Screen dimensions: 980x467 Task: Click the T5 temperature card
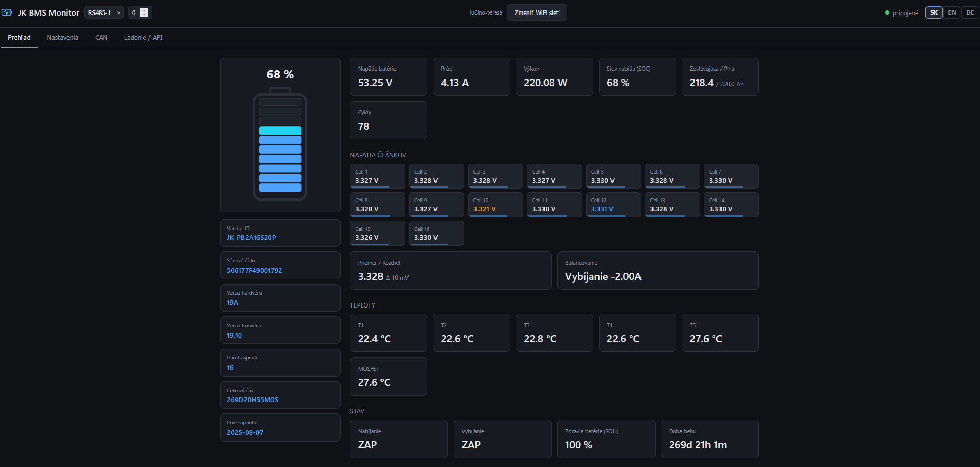coord(720,333)
